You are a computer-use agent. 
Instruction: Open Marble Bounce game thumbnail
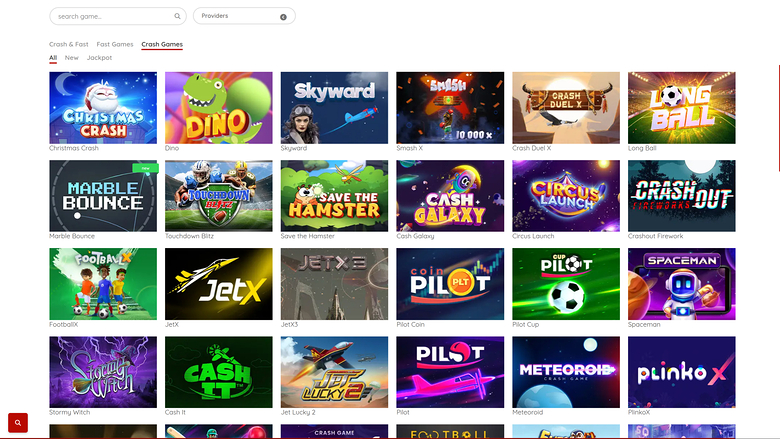tap(103, 196)
